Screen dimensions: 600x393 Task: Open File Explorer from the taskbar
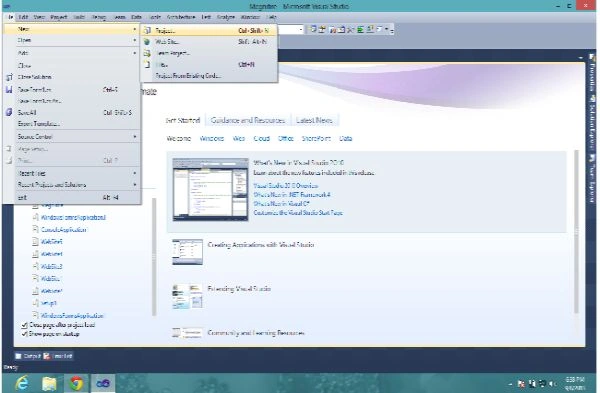pyautogui.click(x=49, y=383)
